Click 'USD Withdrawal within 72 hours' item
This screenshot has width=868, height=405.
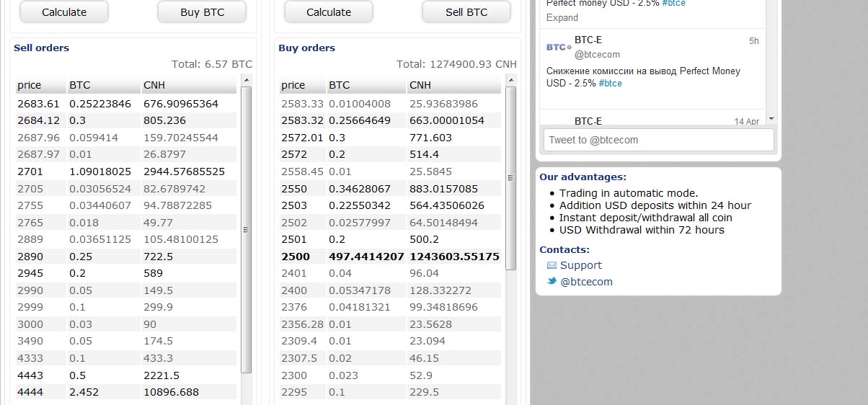642,230
